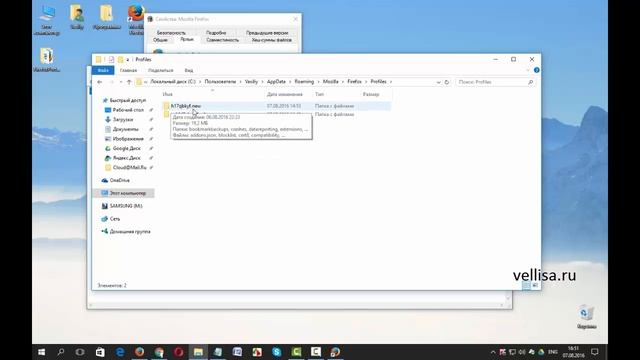This screenshot has height=360, width=640.
Task: Open the Поделиться ribbon tab
Action: point(160,70)
